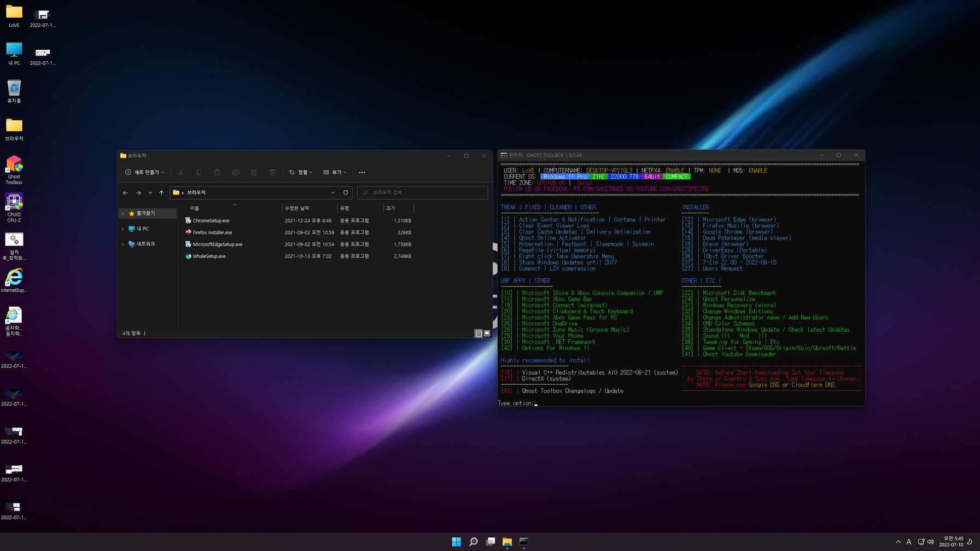
Task: Select the 브라우저 folder on desktop
Action: (x=14, y=129)
